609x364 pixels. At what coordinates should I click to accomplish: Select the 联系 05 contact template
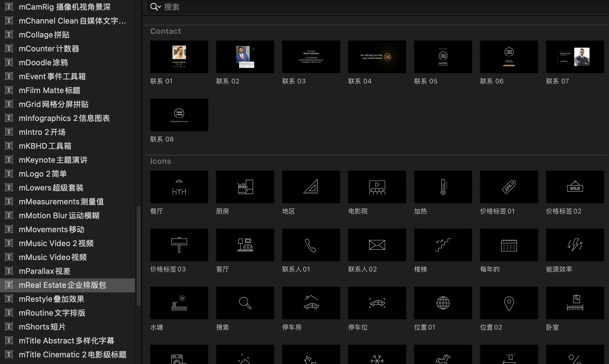[x=443, y=57]
